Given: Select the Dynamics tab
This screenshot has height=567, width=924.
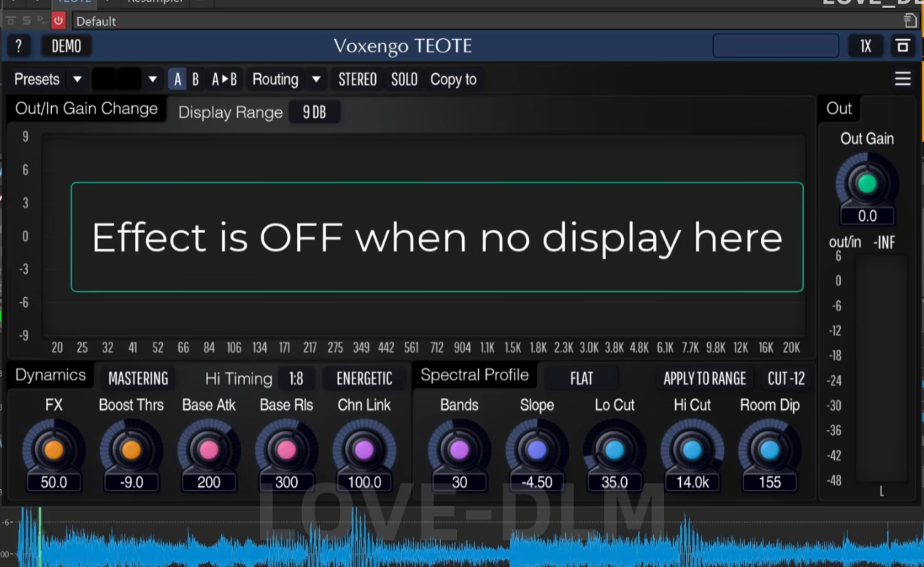Looking at the screenshot, I should [x=50, y=375].
